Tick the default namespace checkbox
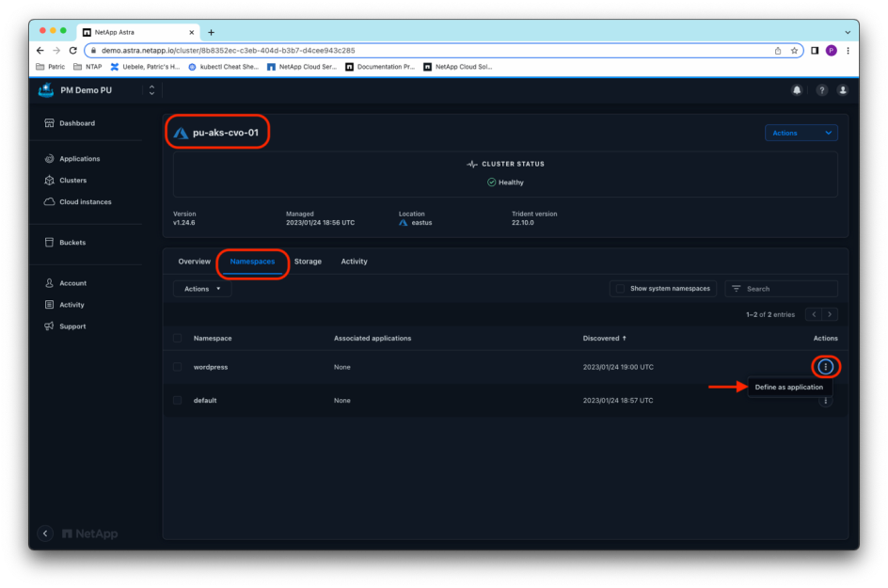Screen dimensions: 888x588 (x=177, y=401)
